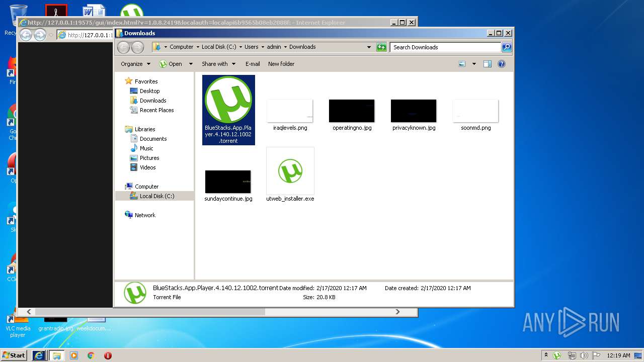This screenshot has height=362, width=644.
Task: Click right arrow of IE horizontal scrollbar
Action: [x=397, y=312]
